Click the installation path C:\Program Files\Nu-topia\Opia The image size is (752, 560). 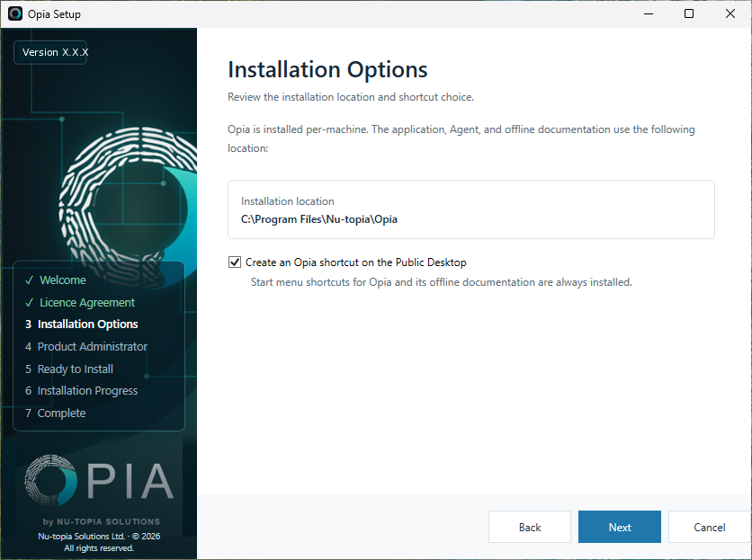[319, 219]
